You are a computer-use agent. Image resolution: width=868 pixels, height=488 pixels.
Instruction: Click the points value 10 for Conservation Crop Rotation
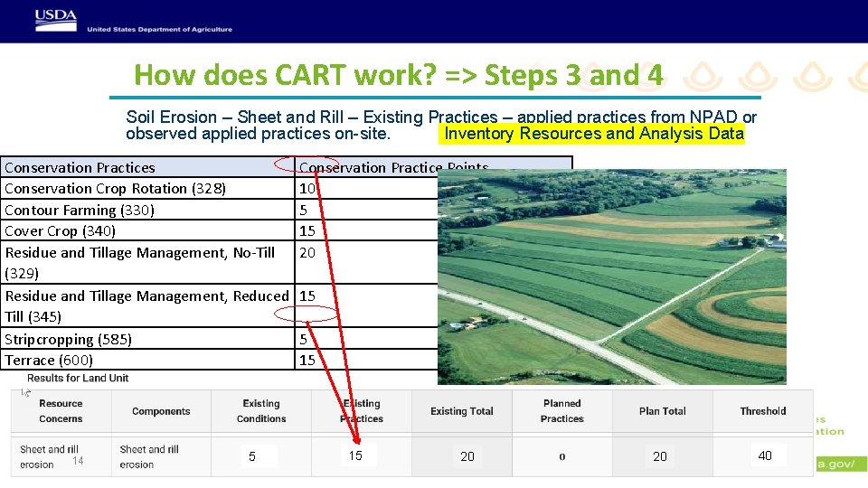pos(307,189)
